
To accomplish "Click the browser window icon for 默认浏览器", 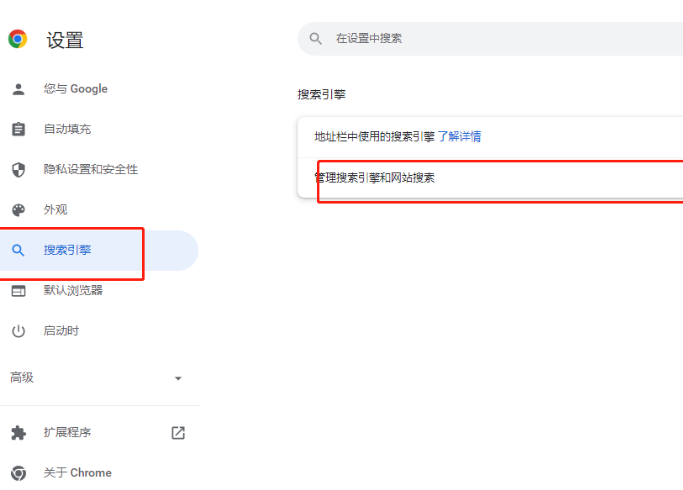I will tap(18, 290).
